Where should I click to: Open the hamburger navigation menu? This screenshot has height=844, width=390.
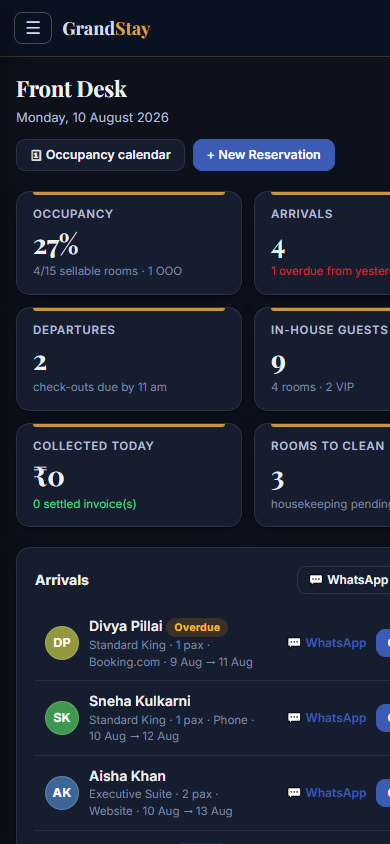point(33,28)
